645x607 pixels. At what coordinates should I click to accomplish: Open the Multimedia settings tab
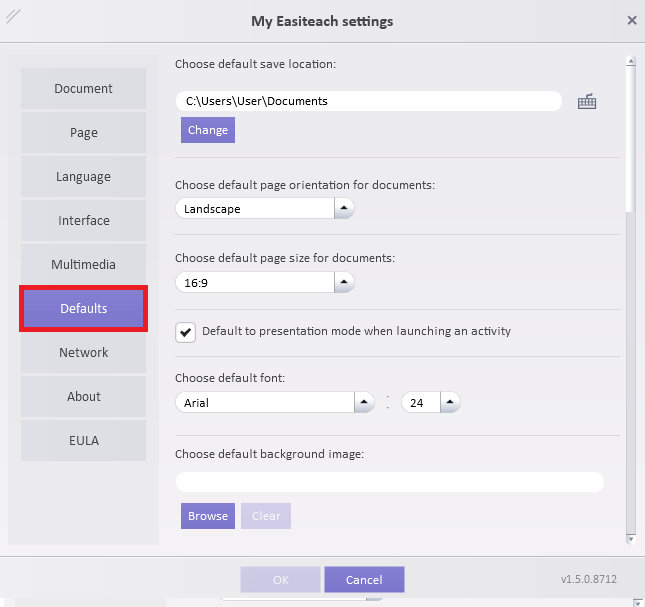pyautogui.click(x=84, y=265)
